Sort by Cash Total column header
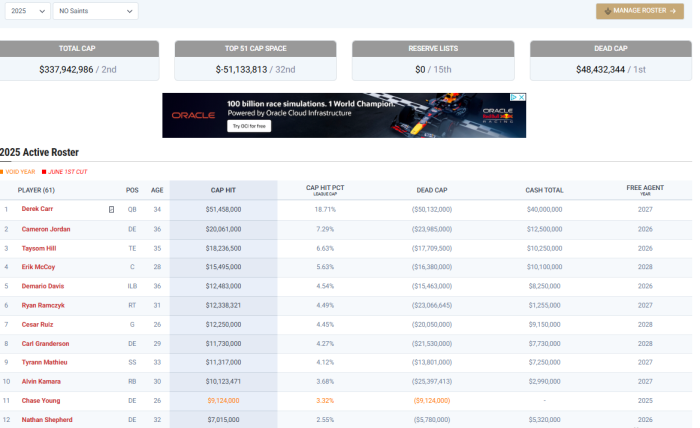700x428 pixels. (x=544, y=189)
